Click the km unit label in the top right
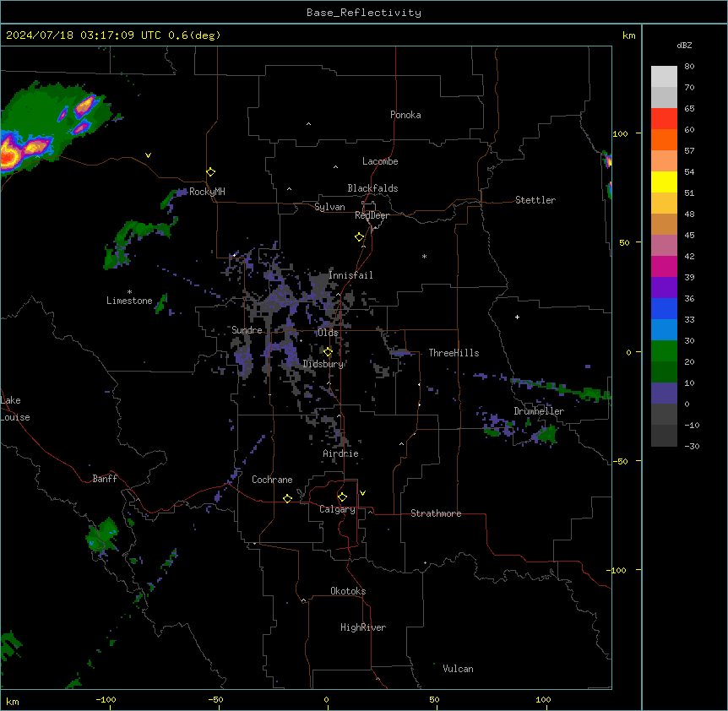This screenshot has width=728, height=711. point(629,35)
